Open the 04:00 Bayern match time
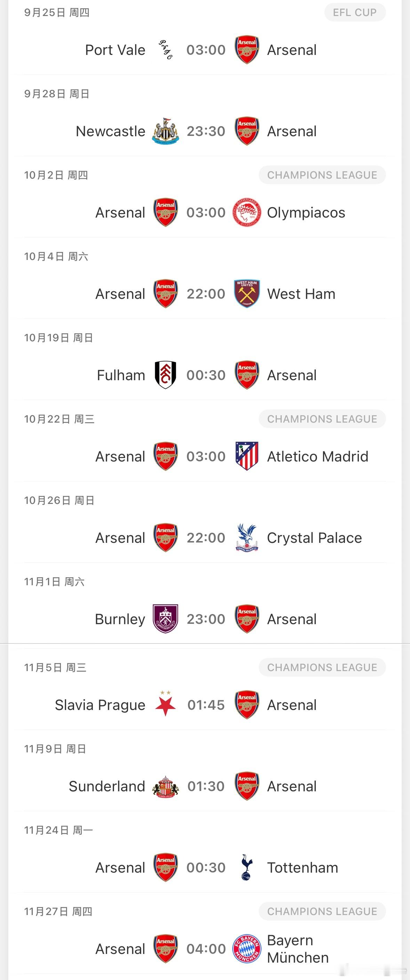Viewport: 410px width, 980px height. coord(206,949)
